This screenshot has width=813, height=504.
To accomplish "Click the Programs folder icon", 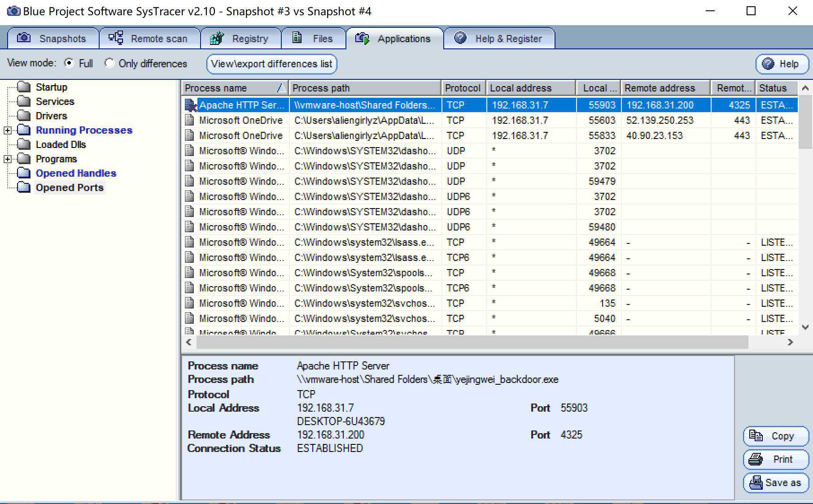I will point(24,158).
